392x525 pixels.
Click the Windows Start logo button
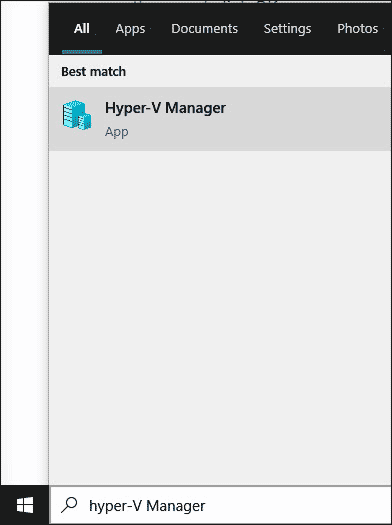pos(25,505)
